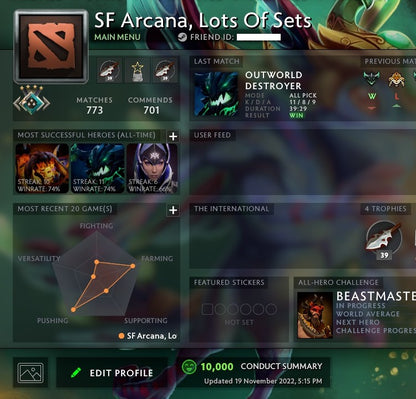Select the Luna hero portrait
The image size is (416, 399).
(152, 168)
